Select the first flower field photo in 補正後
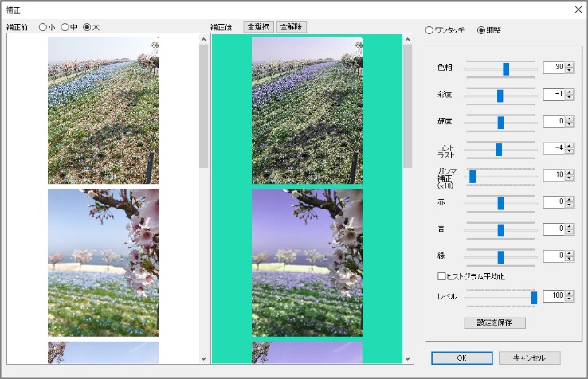The height and width of the screenshot is (379, 588). pos(307,110)
